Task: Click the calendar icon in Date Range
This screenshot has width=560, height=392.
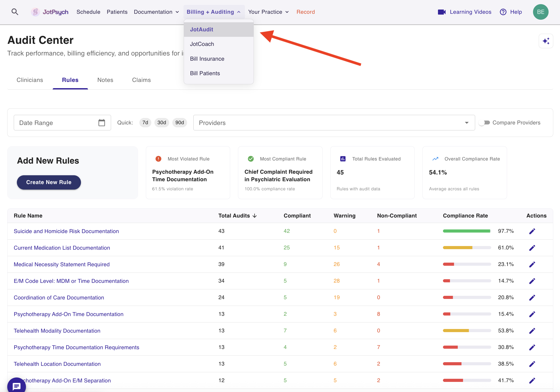Action: tap(101, 123)
